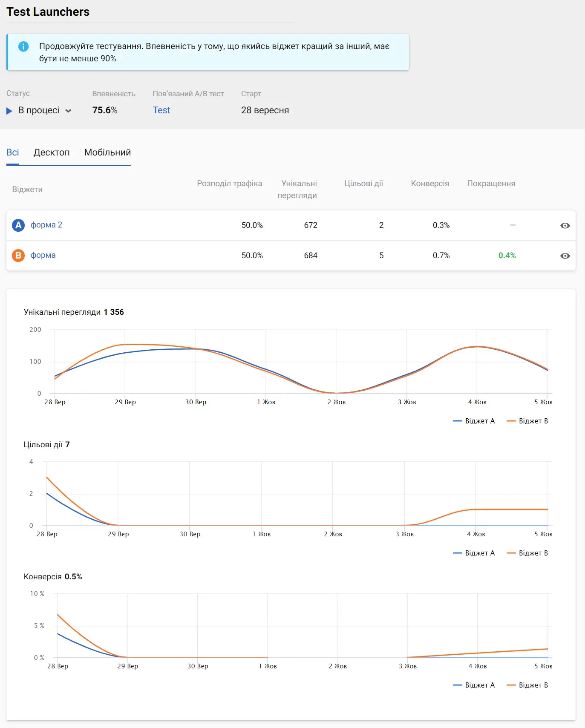Switch to the Десктоп tab
Viewport: 585px width, 728px height.
pos(52,153)
